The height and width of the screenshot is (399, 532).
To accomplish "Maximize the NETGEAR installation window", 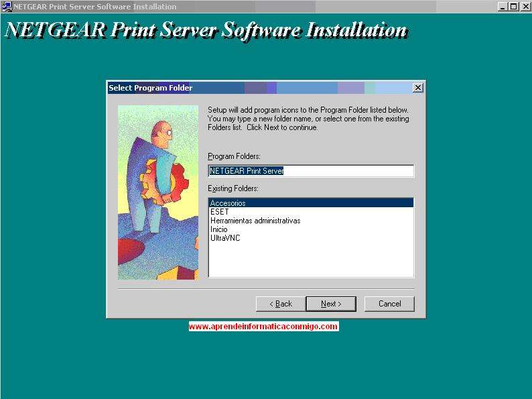I will 514,7.
